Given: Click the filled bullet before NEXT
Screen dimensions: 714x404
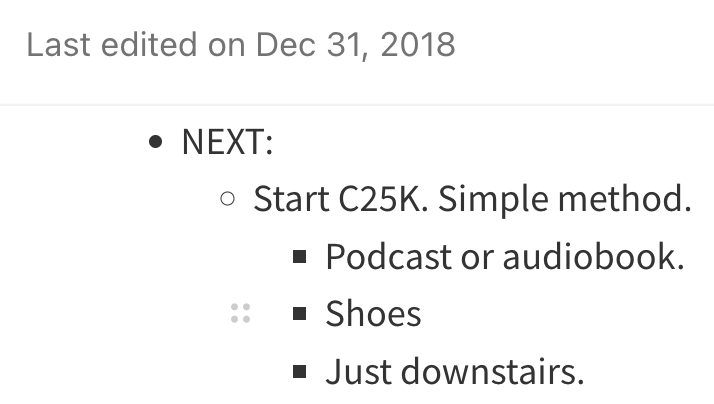Looking at the screenshot, I should point(154,142).
